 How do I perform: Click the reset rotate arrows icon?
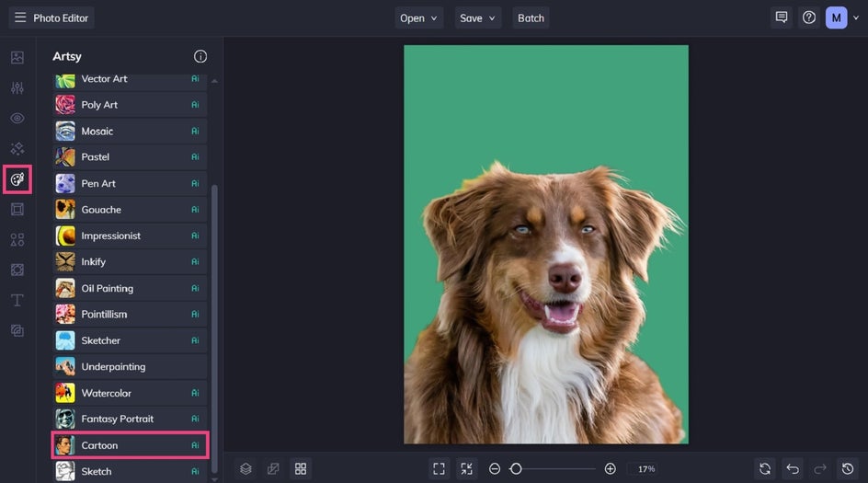(765, 469)
